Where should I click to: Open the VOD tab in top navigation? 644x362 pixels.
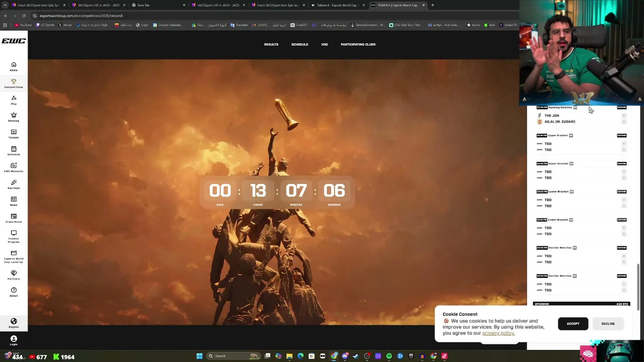[325, 44]
